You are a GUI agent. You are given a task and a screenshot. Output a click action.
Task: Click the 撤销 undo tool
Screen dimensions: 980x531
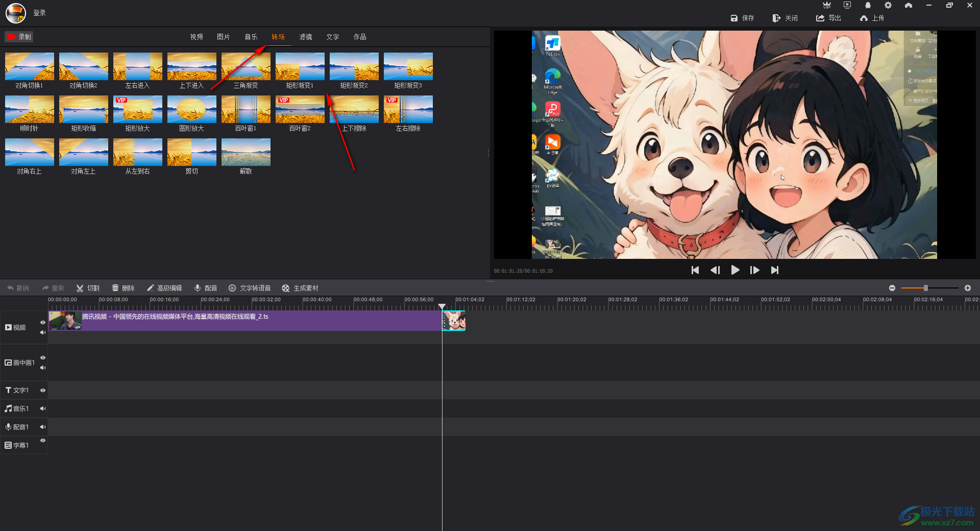[18, 288]
